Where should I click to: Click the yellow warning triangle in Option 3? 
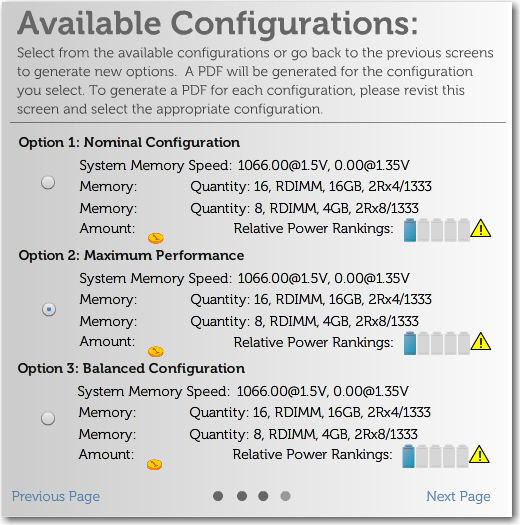coord(479,454)
